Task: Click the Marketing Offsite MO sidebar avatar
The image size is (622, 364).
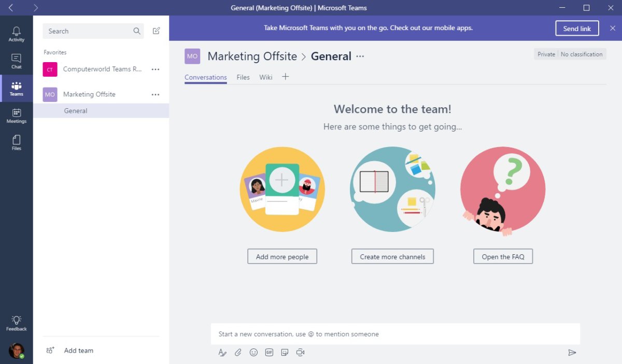Action: [50, 95]
